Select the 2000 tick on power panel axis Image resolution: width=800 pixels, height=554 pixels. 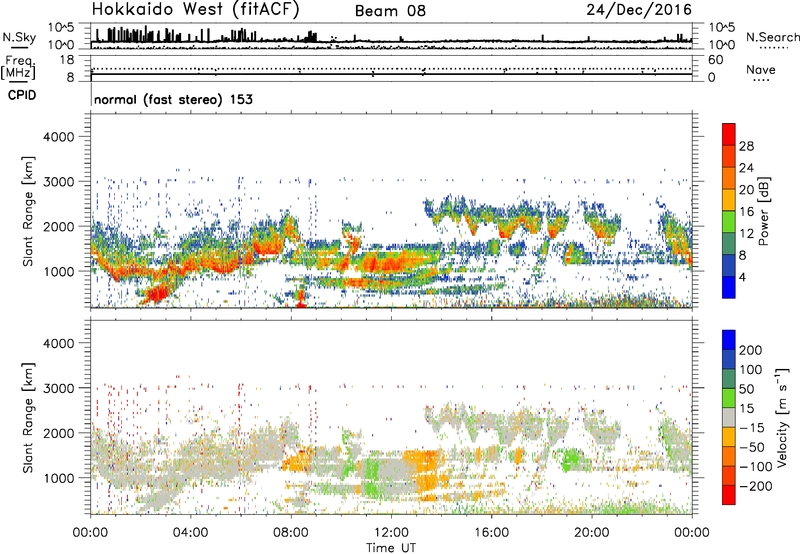pos(59,226)
